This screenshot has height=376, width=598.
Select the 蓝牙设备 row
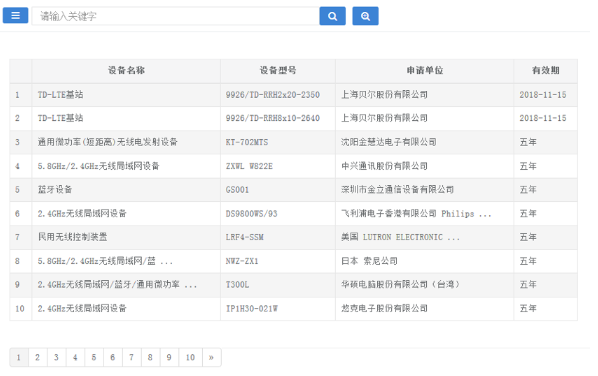(293, 190)
